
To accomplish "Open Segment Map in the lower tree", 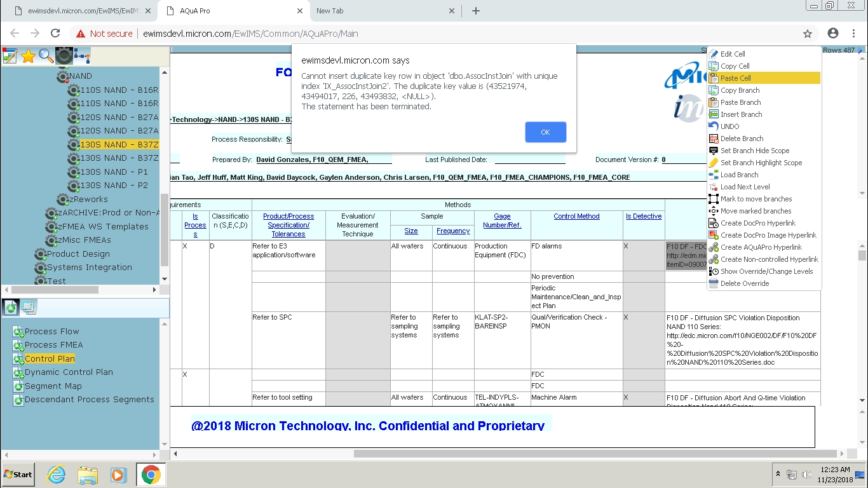I will click(x=53, y=386).
